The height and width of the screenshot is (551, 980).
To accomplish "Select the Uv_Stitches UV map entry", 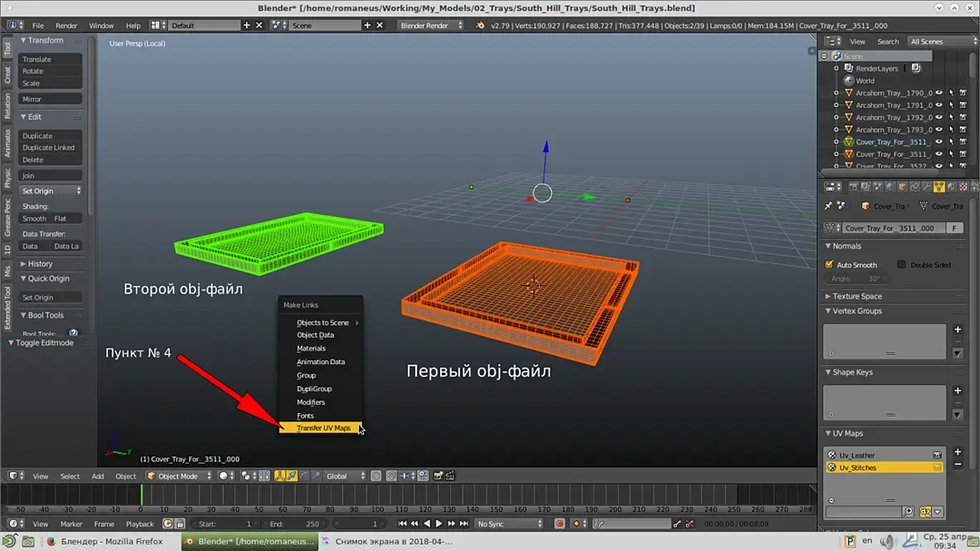I will [x=884, y=467].
